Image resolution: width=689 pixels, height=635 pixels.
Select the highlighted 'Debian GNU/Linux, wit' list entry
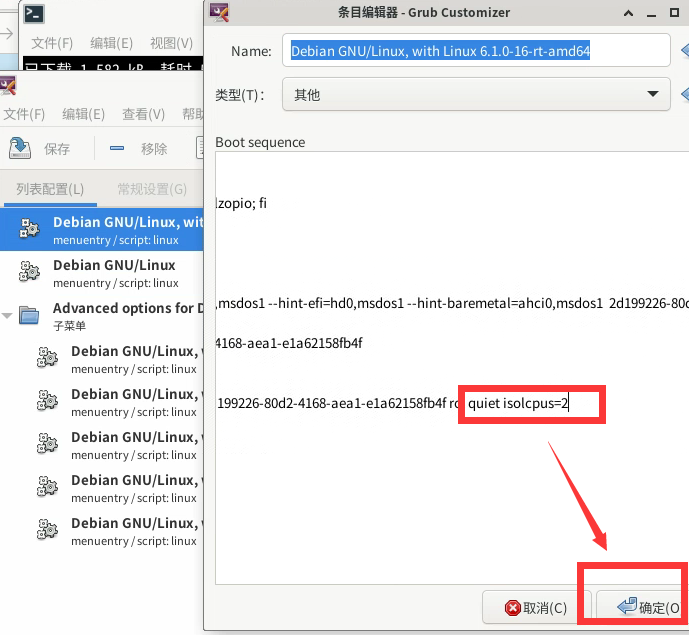(102, 229)
